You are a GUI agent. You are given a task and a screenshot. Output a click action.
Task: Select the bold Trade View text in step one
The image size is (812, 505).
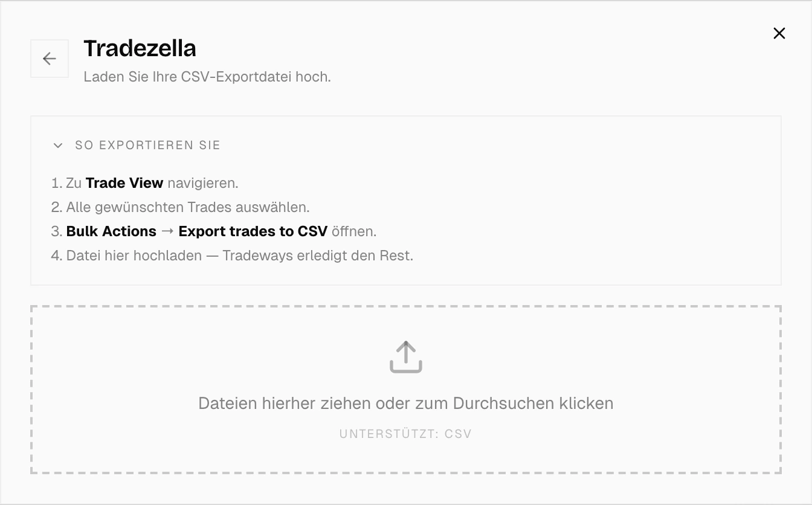(123, 182)
